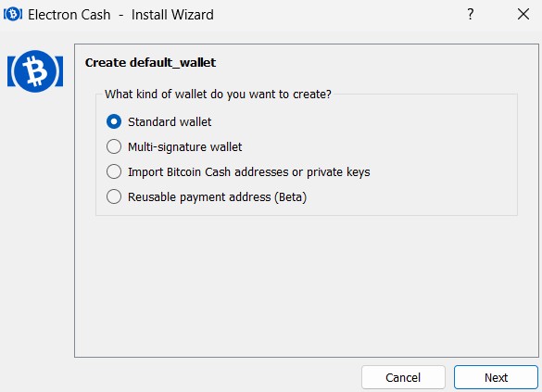Click 'What kind of wallet' group title

[x=218, y=94]
